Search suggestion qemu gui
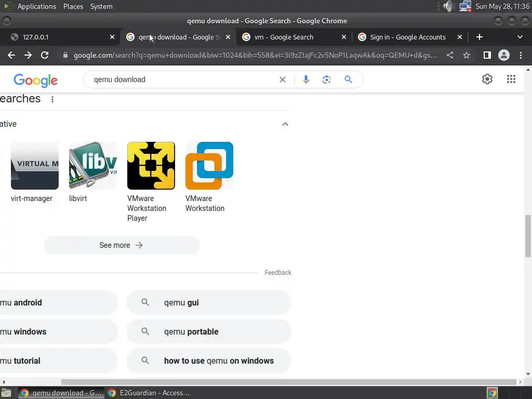Viewport: 532px width, 399px height. (209, 302)
